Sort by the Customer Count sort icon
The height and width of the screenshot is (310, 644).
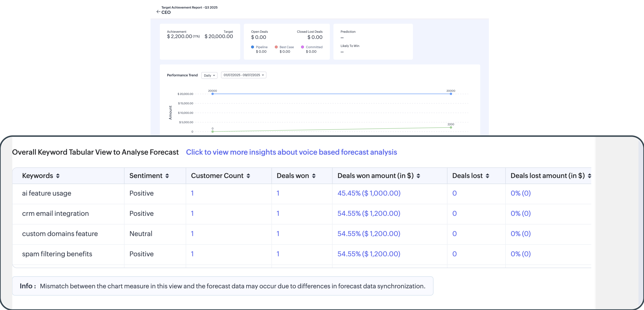(x=248, y=176)
